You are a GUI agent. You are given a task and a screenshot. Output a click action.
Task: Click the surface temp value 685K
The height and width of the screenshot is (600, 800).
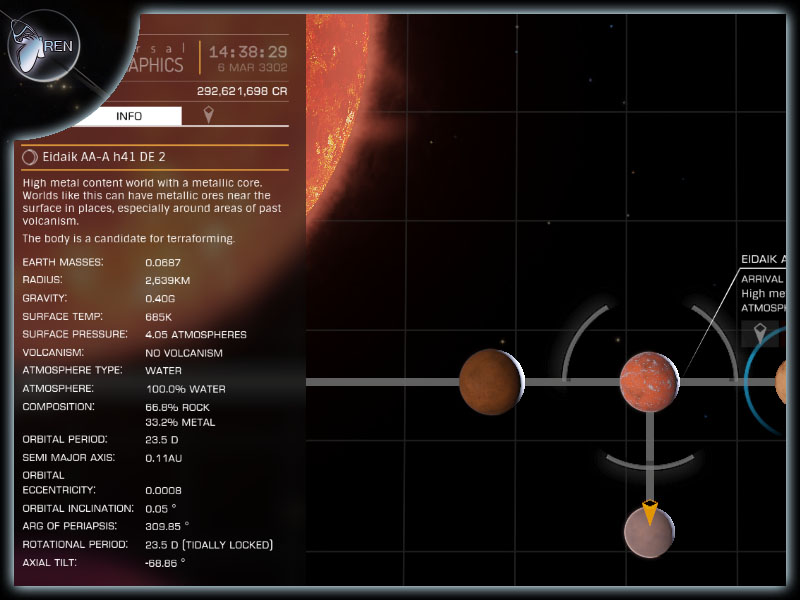point(159,317)
